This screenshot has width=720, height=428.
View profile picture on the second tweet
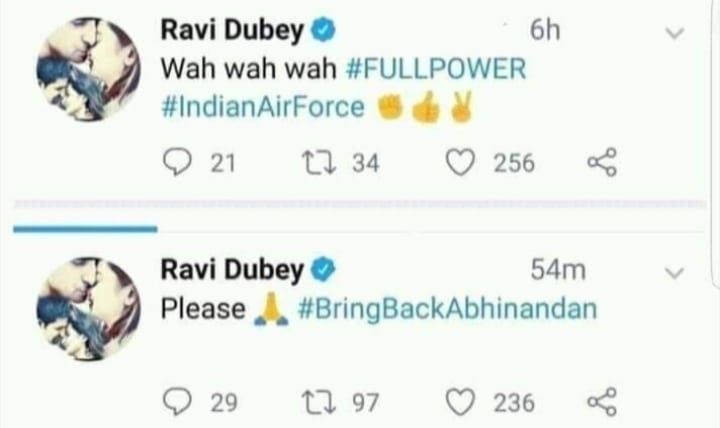(89, 309)
